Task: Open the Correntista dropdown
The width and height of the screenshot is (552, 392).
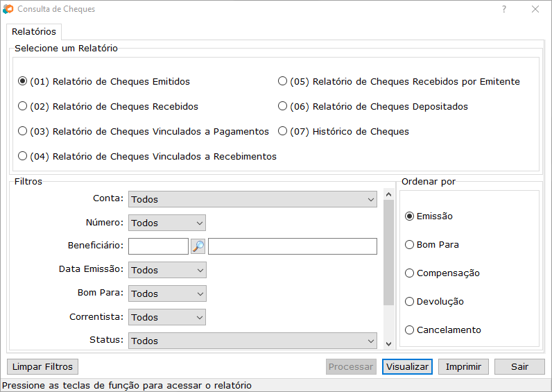Action: (x=167, y=317)
